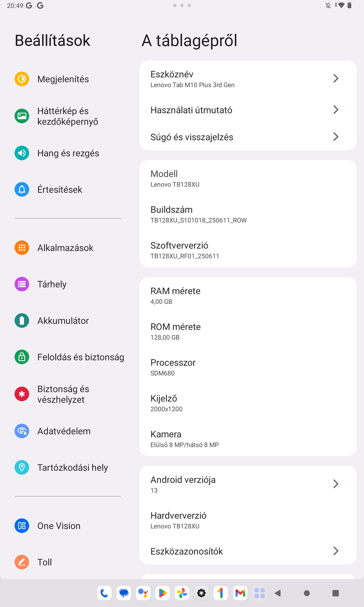
Task: Open Google Photos from the taskbar
Action: pyautogui.click(x=182, y=593)
